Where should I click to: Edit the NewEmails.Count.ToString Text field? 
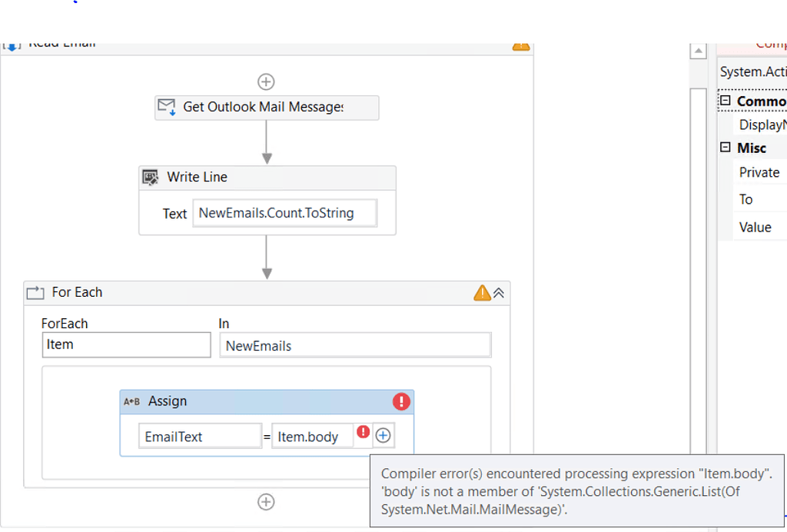(x=284, y=213)
